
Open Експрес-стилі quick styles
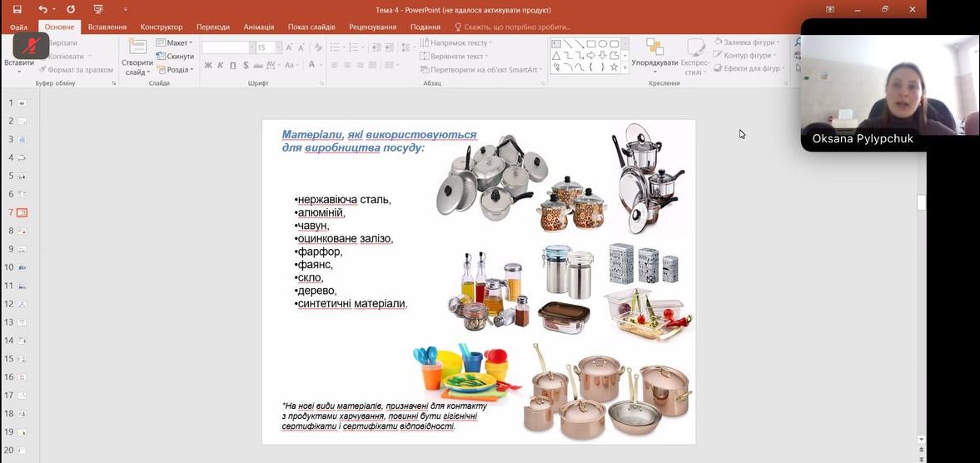[x=695, y=57]
